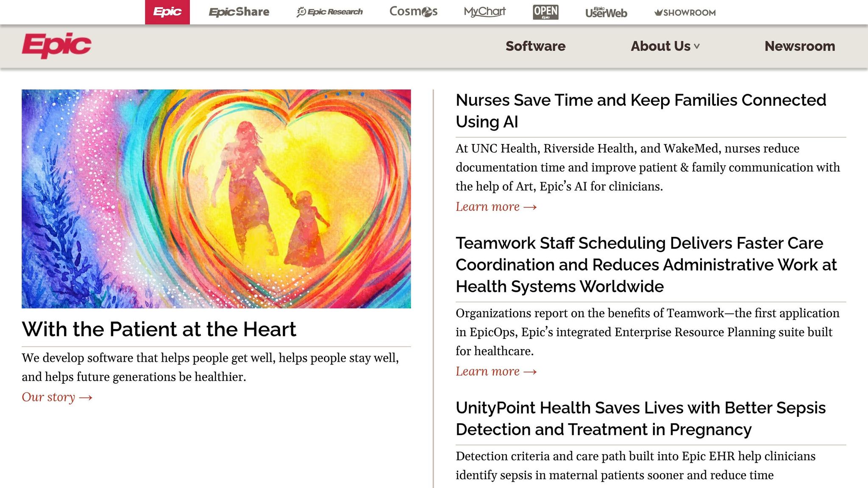
Task: Open the Epic UserWeb logo link
Action: [606, 12]
